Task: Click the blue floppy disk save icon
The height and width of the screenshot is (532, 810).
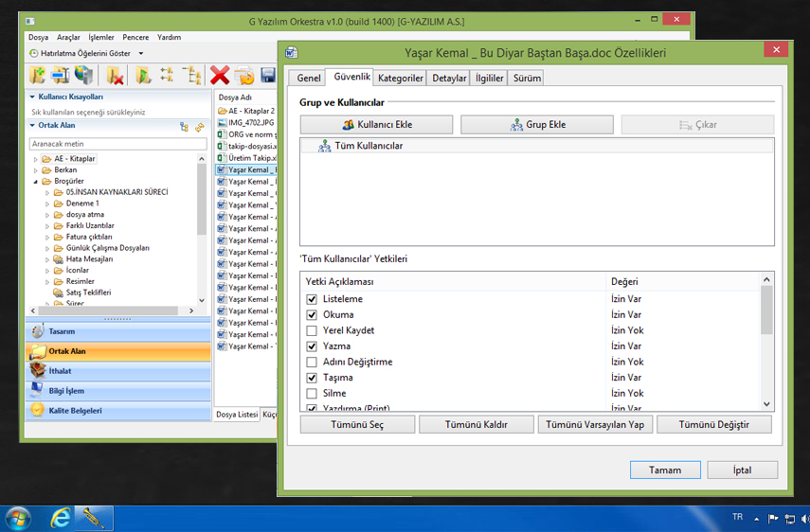Action: pyautogui.click(x=268, y=76)
